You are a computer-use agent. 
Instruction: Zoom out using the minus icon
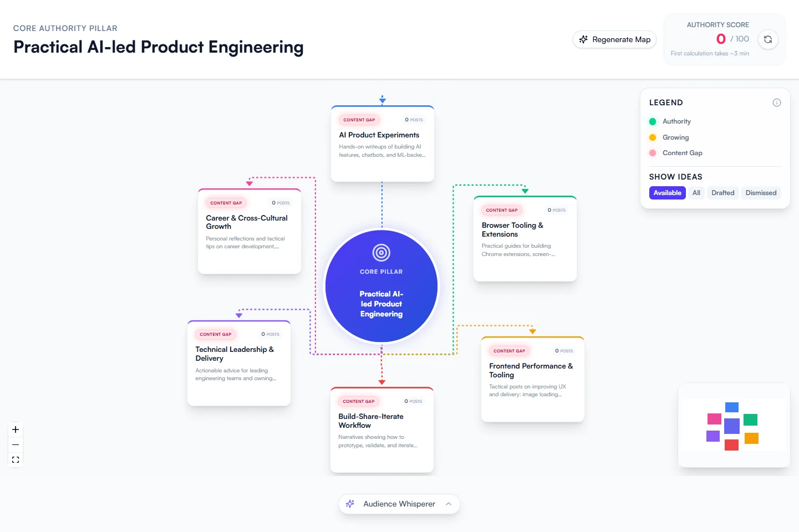click(x=16, y=444)
